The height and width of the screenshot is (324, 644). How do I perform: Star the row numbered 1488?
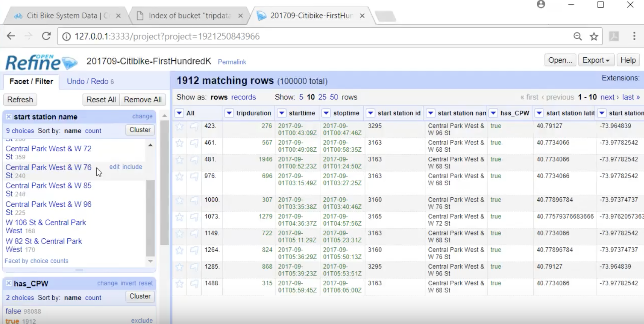(180, 284)
